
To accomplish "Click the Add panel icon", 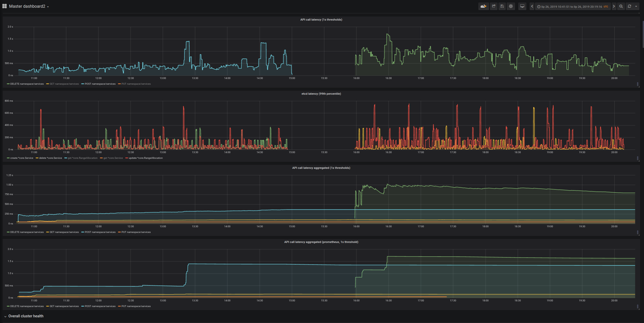I will pos(483,6).
